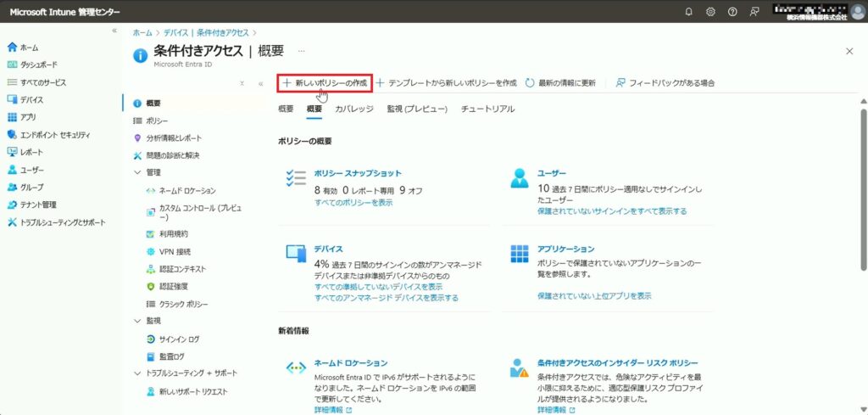Click the ポリシー スナップショット checklist icon
The height and width of the screenshot is (415, 868).
coord(296,178)
